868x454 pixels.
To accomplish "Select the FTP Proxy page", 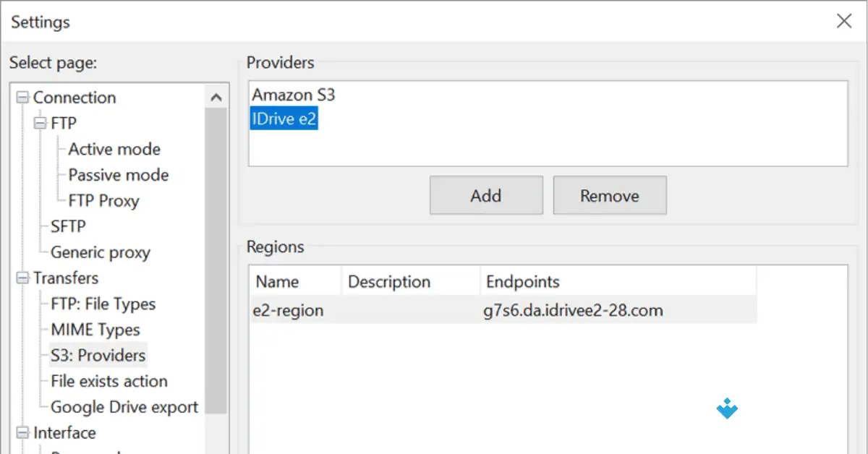I will (103, 201).
